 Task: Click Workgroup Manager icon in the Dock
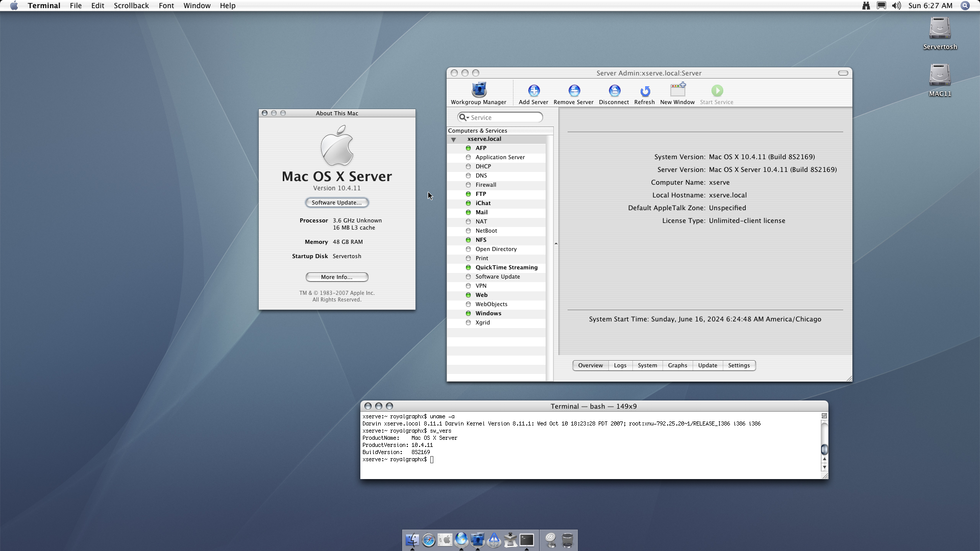point(477,540)
